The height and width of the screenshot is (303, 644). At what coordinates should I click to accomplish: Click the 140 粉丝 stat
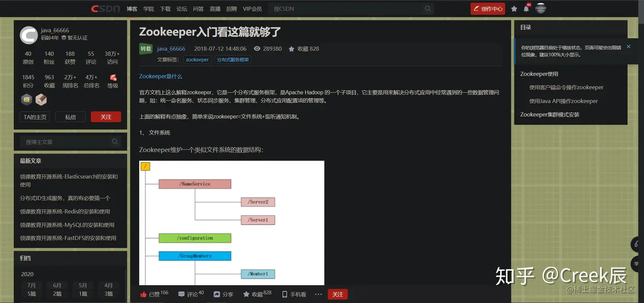pos(49,58)
